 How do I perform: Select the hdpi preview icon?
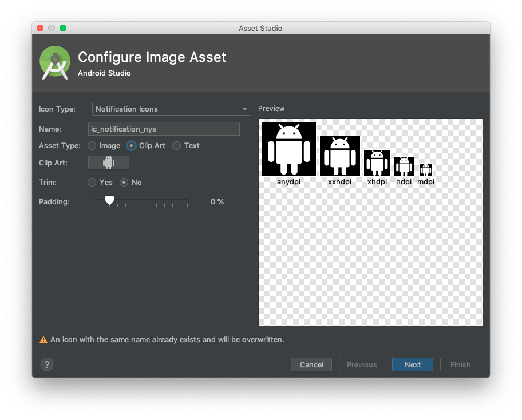coord(404,167)
